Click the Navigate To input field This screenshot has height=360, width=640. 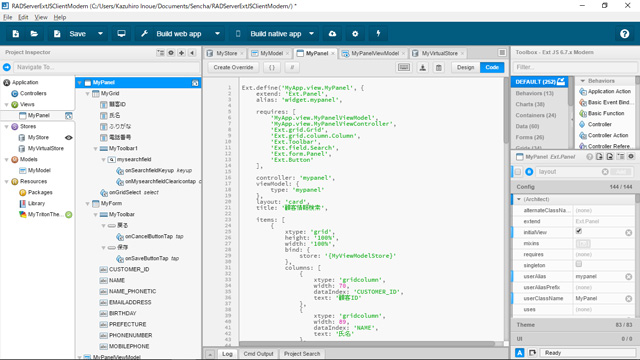pos(107,67)
